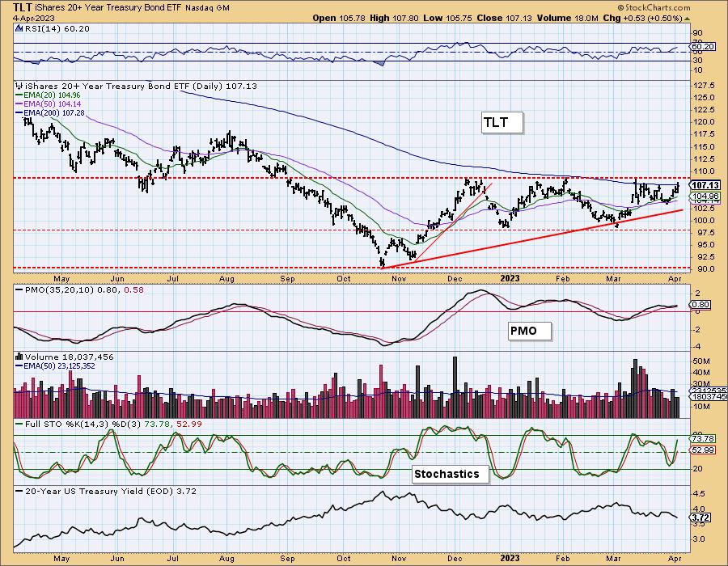Image resolution: width=728 pixels, height=566 pixels.
Task: Click the 4-Apr-2023 date label
Action: 34,19
